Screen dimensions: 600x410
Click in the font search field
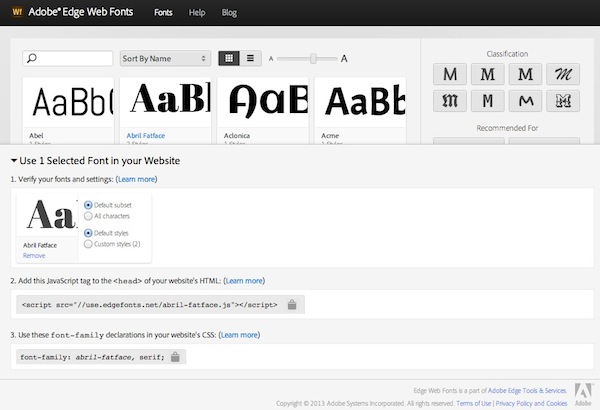point(68,58)
